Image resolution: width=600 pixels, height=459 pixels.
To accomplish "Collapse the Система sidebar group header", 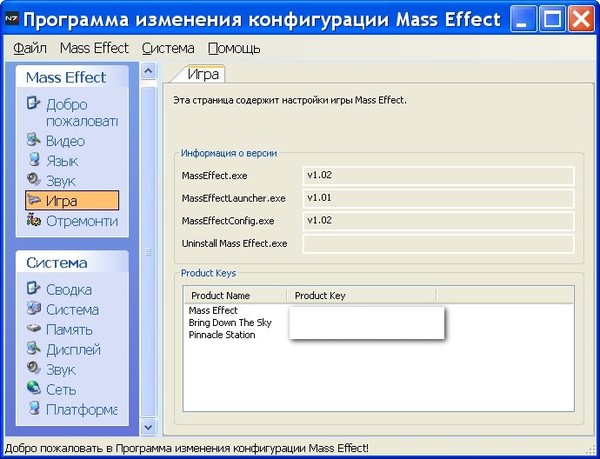I will click(72, 262).
